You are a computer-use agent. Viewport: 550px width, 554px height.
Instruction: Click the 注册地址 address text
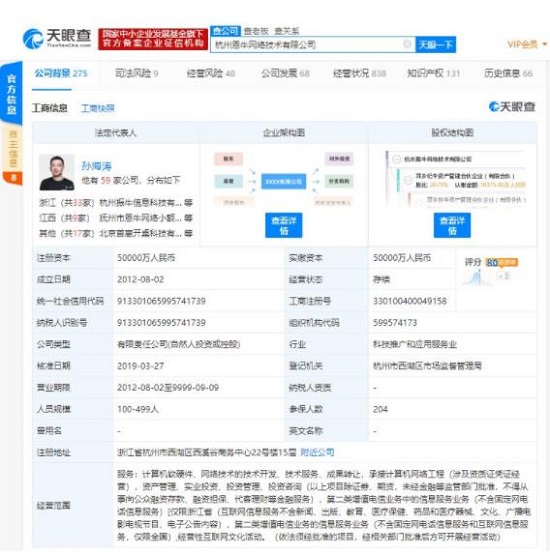(x=207, y=452)
